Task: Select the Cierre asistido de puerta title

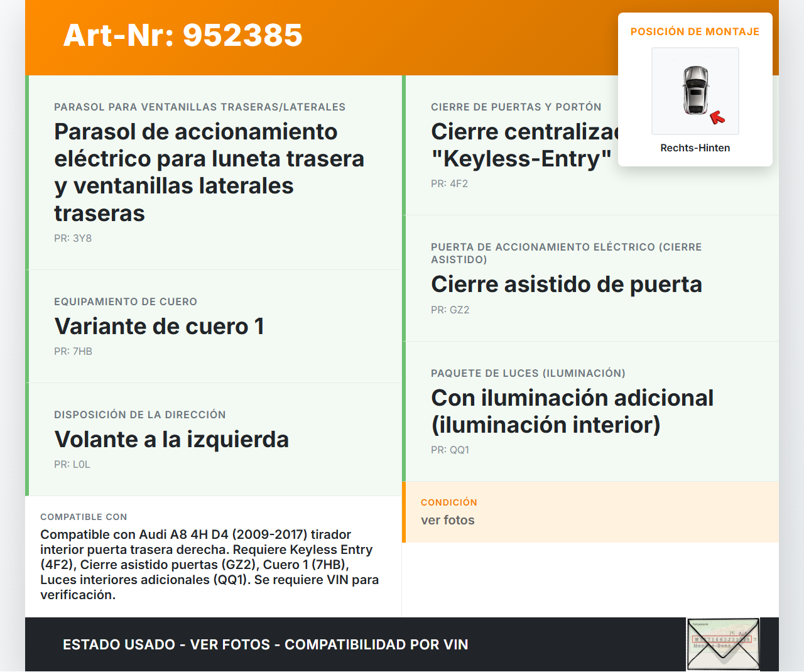Action: [x=567, y=284]
